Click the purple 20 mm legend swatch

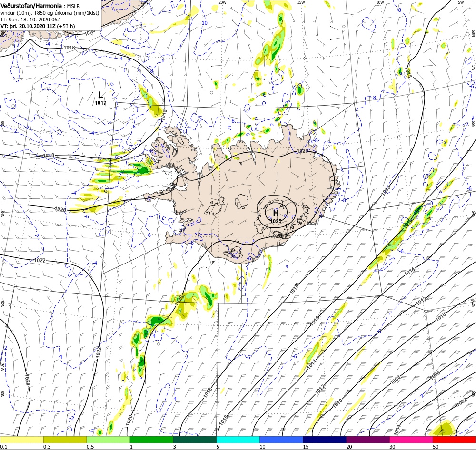coord(368,440)
